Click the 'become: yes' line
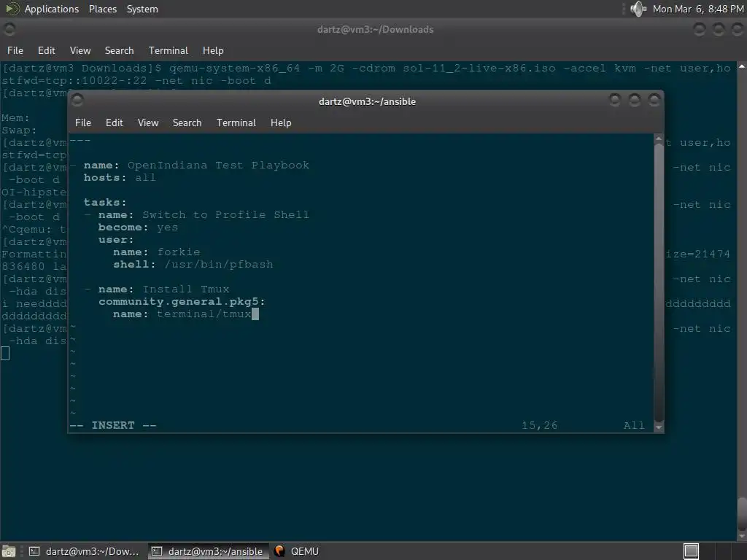The width and height of the screenshot is (747, 560). tap(138, 227)
